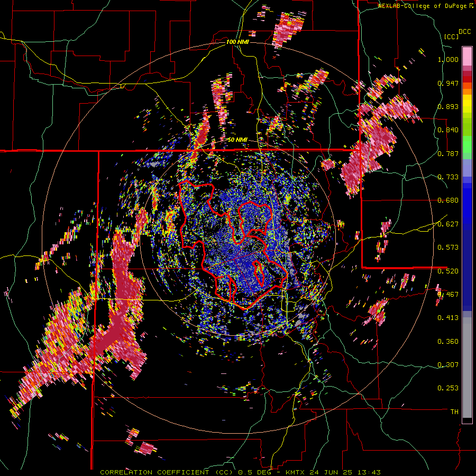Viewport: 476px width, 476px height.
Task: Select the 0.573 scale value
Action: 448,248
